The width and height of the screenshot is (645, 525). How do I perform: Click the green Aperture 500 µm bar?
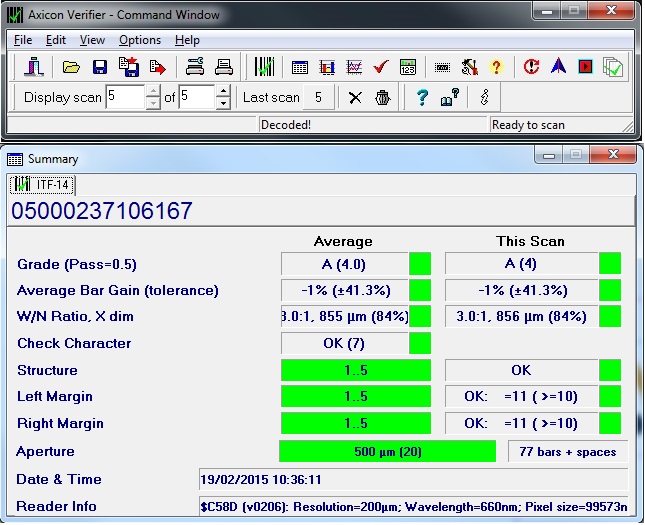[x=387, y=451]
